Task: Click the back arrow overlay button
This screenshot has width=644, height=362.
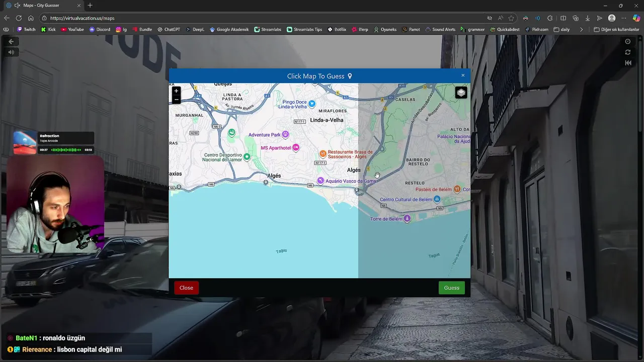Action: click(x=11, y=42)
